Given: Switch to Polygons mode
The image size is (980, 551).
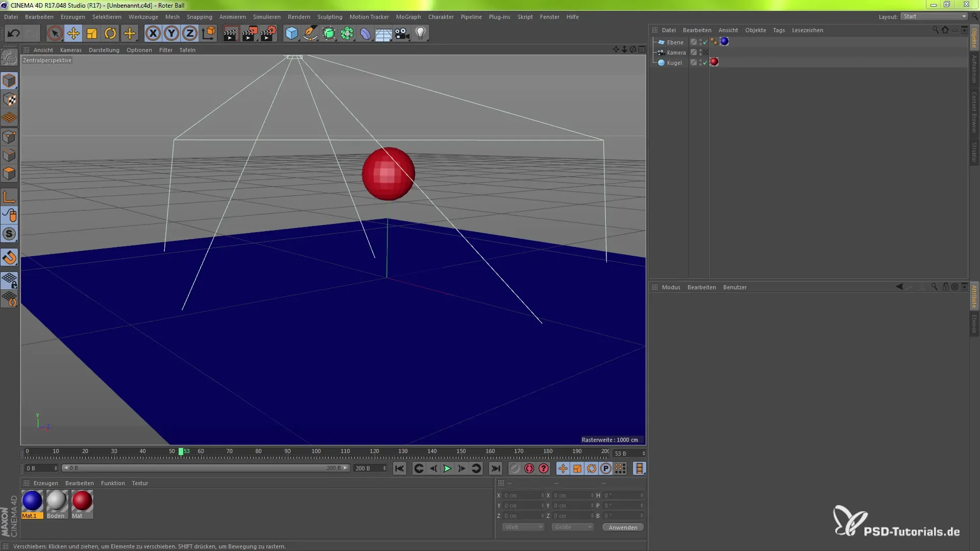Looking at the screenshot, I should coord(9,173).
